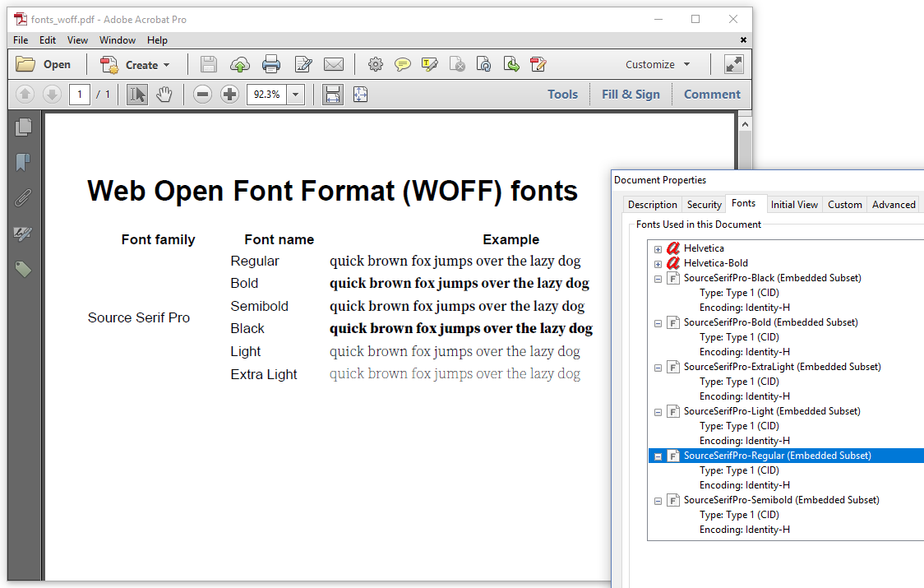Switch to the Initial View tab
The height and width of the screenshot is (588, 924).
794,205
